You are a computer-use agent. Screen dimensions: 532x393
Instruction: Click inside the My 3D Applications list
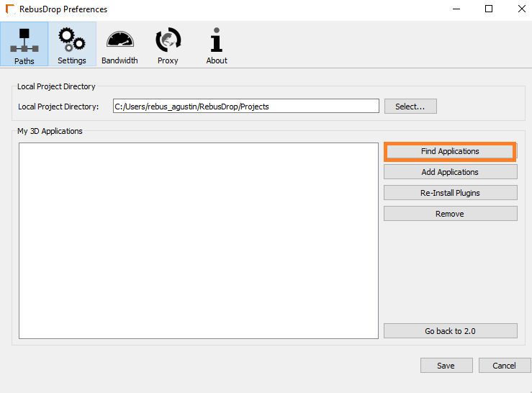tap(199, 240)
